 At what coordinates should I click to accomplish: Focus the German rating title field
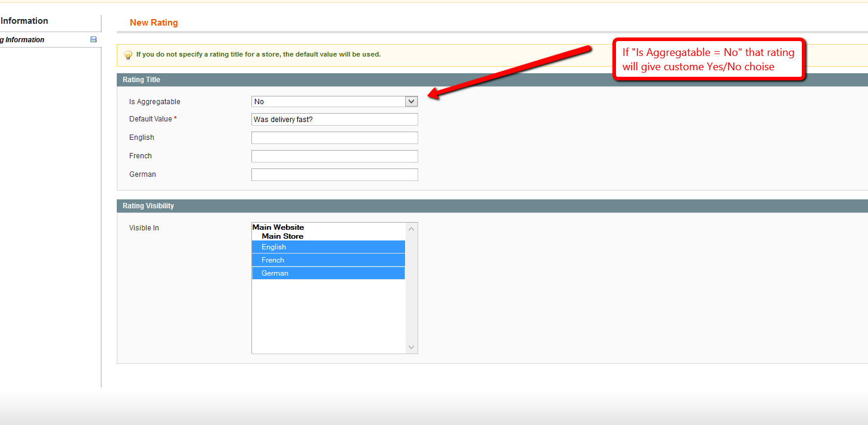click(x=334, y=175)
